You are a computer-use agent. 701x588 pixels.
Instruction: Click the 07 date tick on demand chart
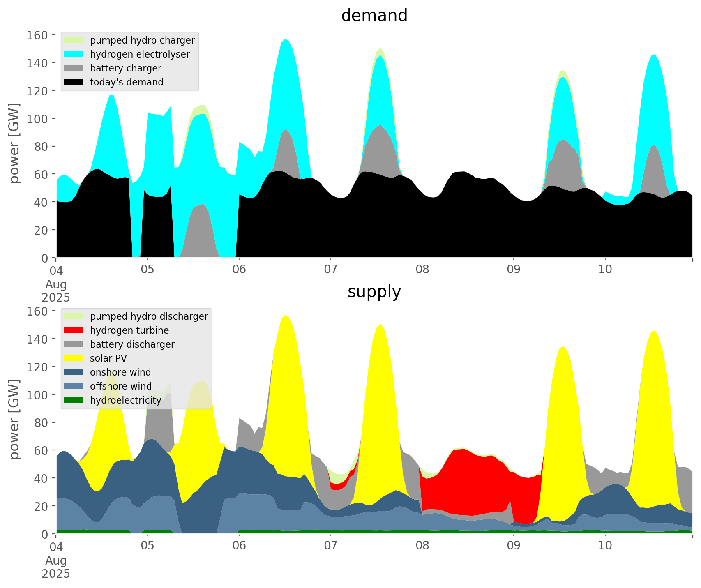[x=330, y=270]
